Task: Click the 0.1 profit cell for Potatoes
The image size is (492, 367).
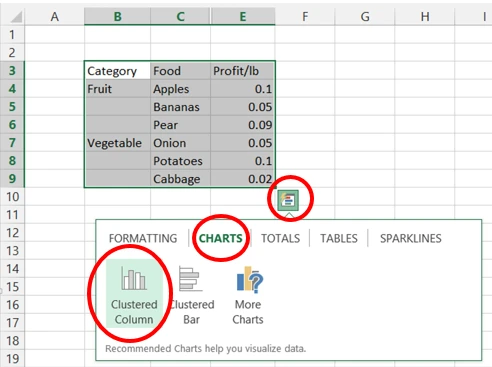Action: click(243, 161)
